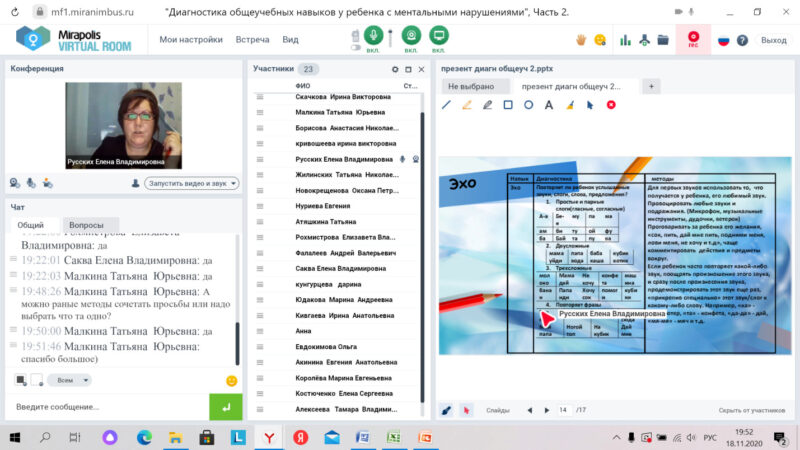This screenshot has height=450, width=800.
Task: Switch to the Общий chat tab
Action: pyautogui.click(x=31, y=225)
